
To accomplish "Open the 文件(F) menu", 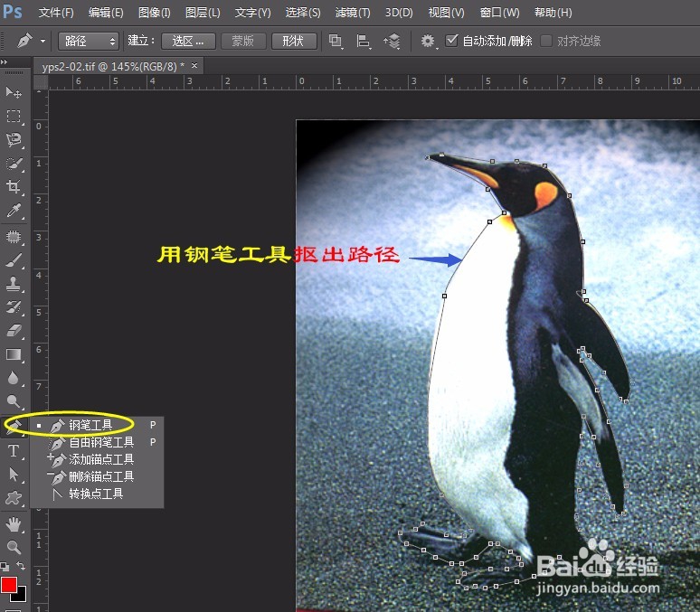I will tap(56, 13).
